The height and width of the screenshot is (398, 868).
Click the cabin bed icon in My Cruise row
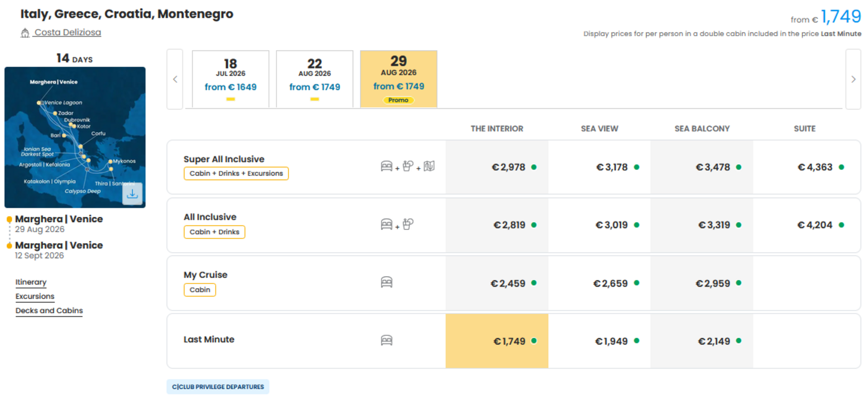coord(386,282)
